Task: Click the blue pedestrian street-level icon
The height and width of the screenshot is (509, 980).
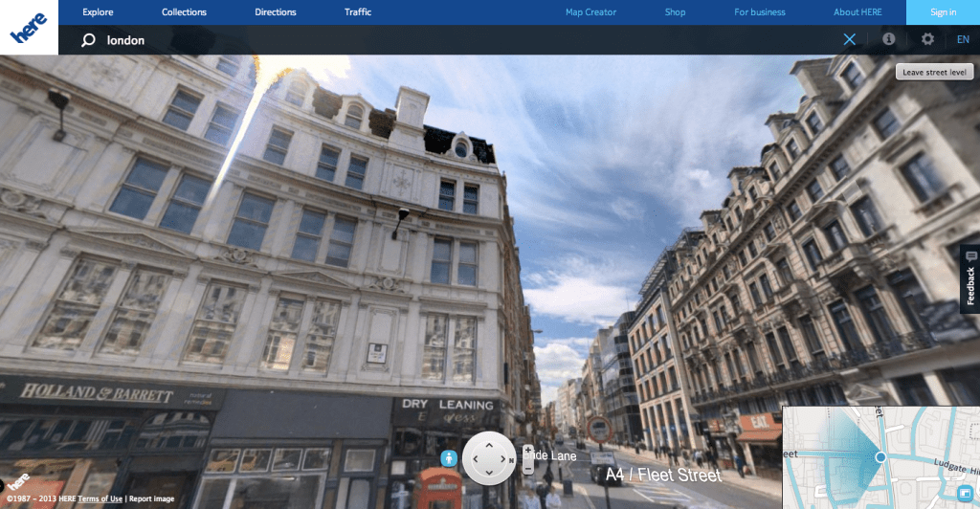Action: [449, 458]
